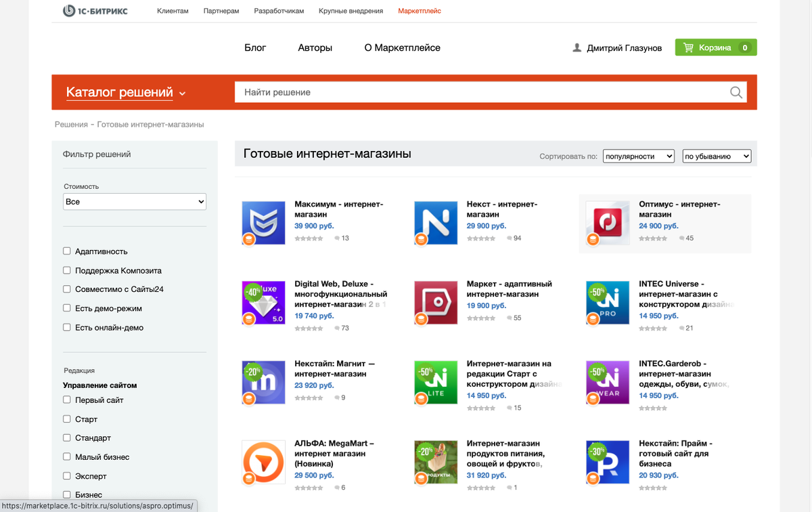812x512 pixels.
Task: Click star rating of Некстайп Прайм
Action: pyautogui.click(x=653, y=488)
